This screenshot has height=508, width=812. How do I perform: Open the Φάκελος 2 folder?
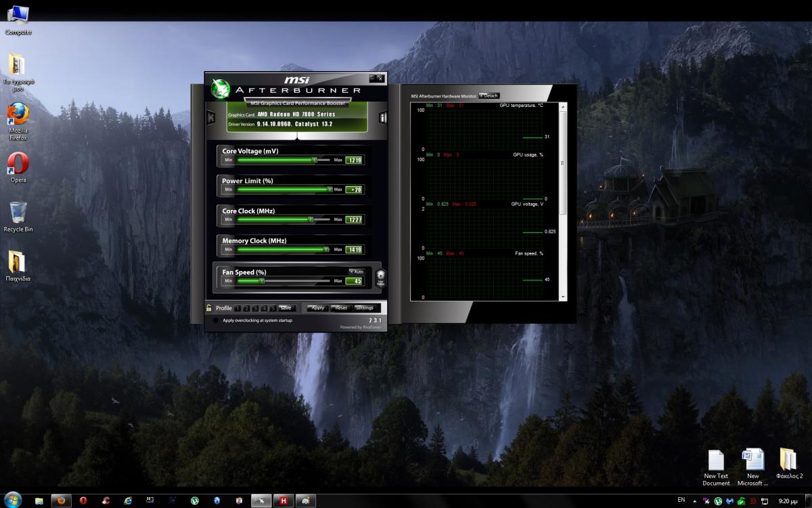(x=789, y=463)
